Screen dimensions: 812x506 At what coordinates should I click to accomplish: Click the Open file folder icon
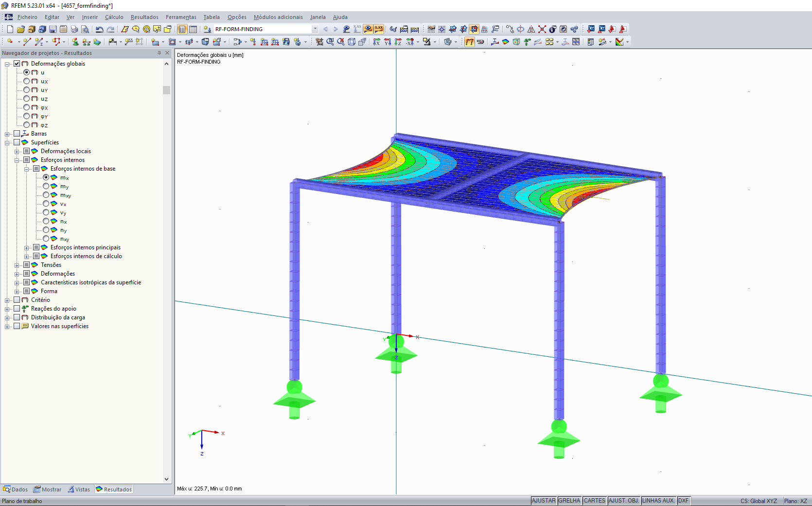pos(20,29)
